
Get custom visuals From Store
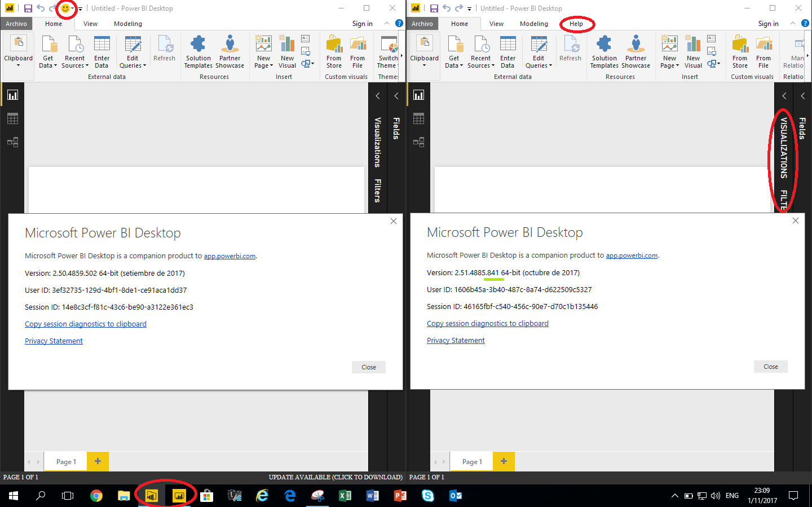334,51
